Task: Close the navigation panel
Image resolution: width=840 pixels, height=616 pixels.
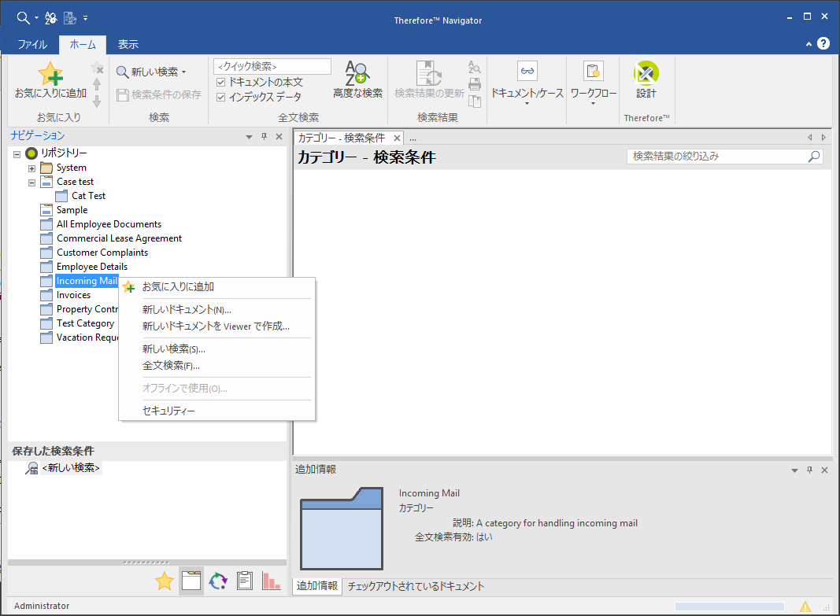Action: (279, 136)
